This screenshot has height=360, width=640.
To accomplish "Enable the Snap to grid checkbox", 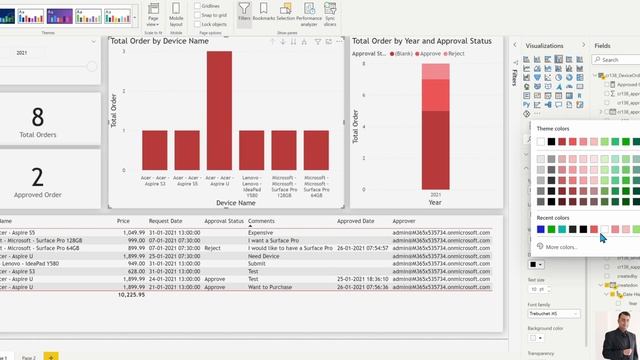I will pyautogui.click(x=197, y=15).
